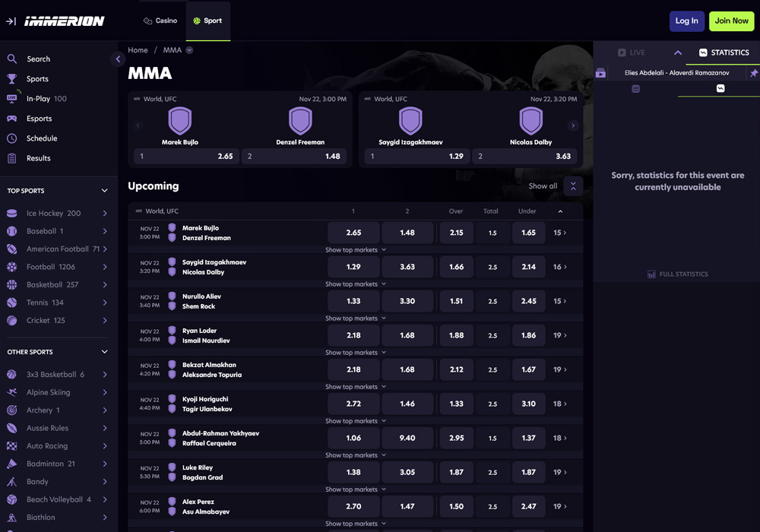The image size is (760, 532).
Task: Open the Search tool in sidebar
Action: [x=12, y=59]
